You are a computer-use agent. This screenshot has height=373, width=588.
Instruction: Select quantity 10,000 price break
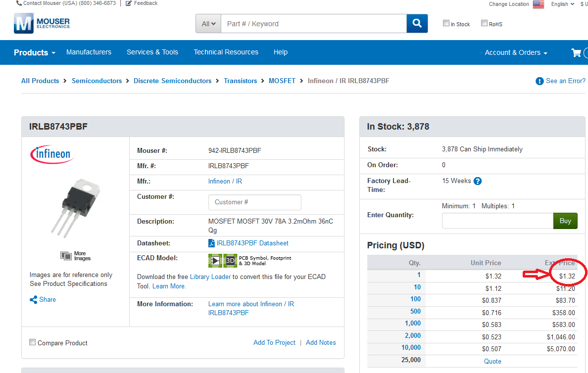click(x=411, y=348)
